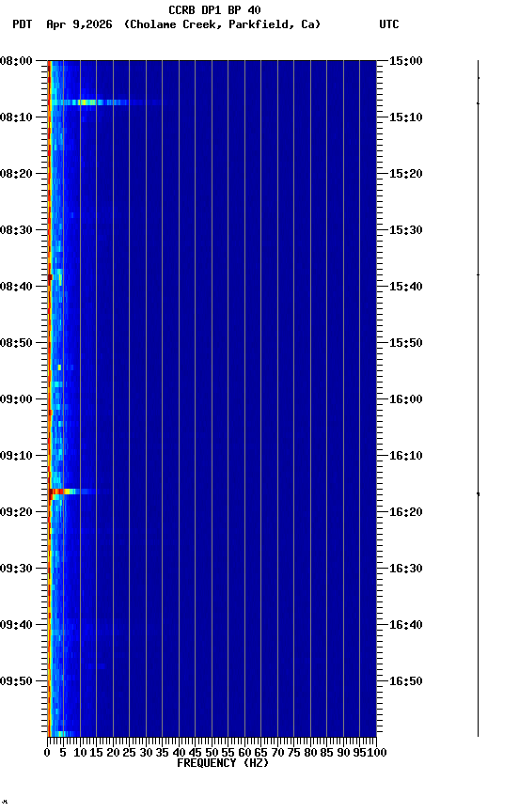Click the 15:30 UTC time label
Image resolution: width=519 pixels, height=812 pixels.
(x=406, y=230)
